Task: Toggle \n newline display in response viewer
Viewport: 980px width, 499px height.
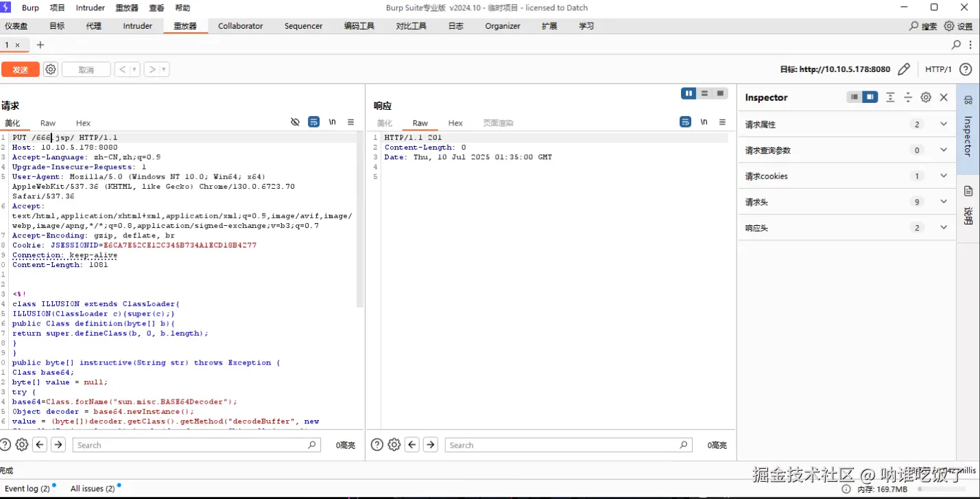Action: [704, 122]
